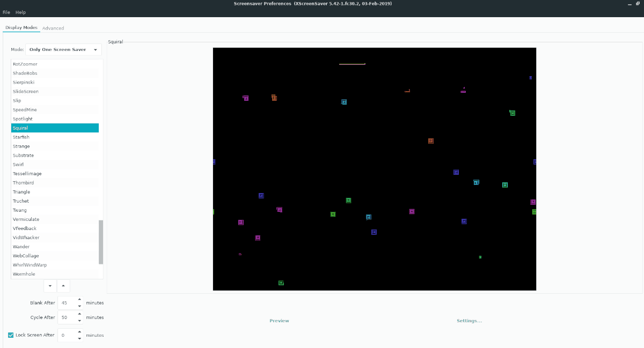
Task: Choose the Wormhole screensaver
Action: tap(55, 274)
